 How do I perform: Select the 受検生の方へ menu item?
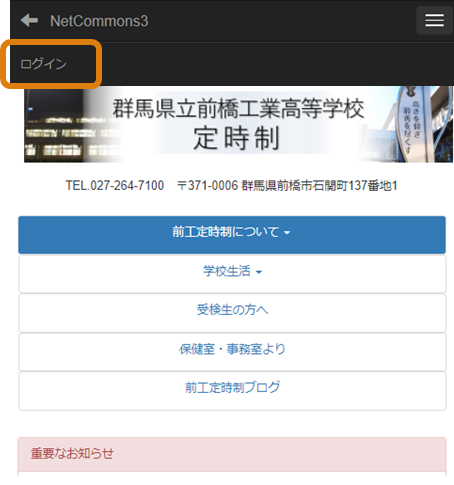coord(232,313)
